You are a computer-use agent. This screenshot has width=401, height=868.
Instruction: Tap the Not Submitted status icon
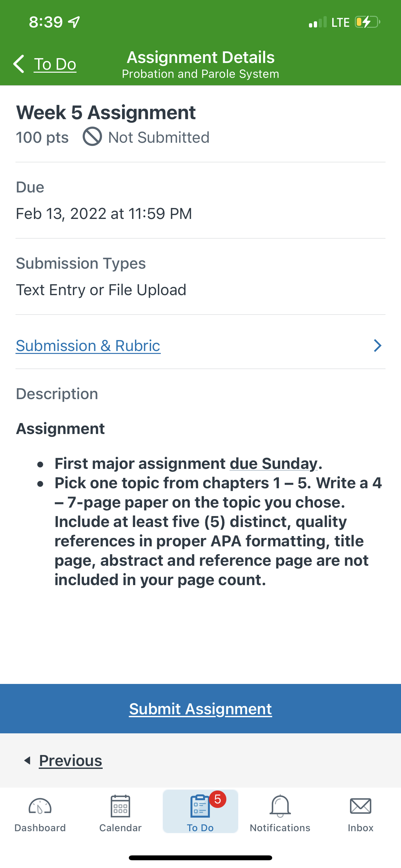(x=92, y=137)
